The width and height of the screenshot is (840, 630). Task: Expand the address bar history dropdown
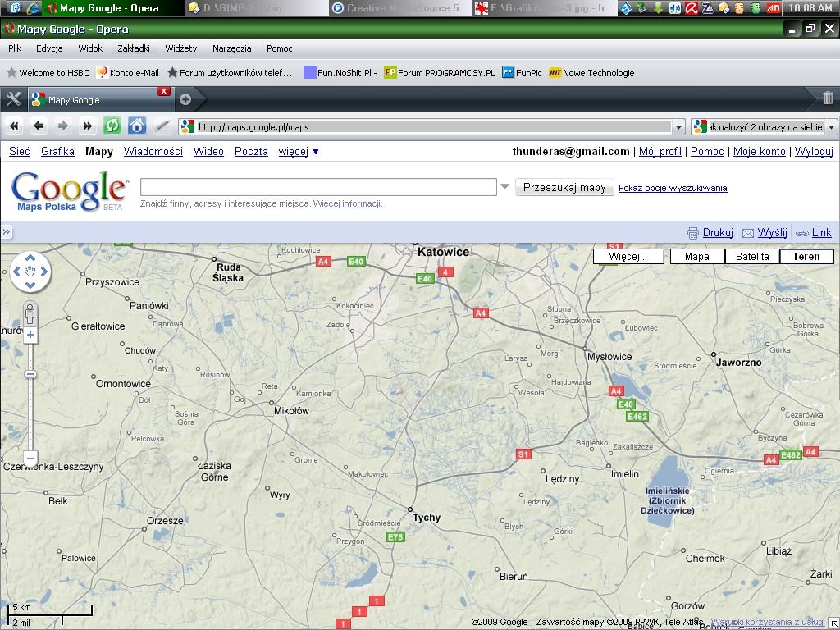pos(678,127)
